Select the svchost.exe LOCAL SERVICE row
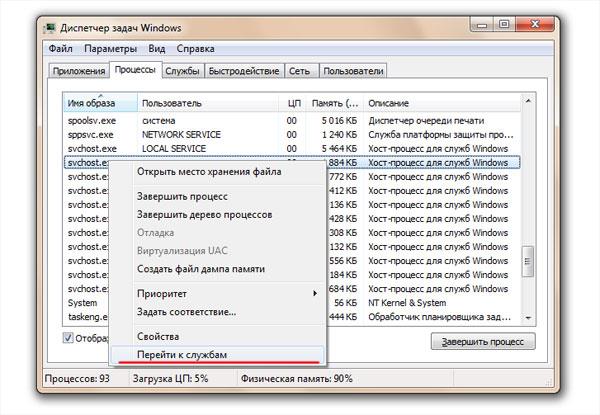This screenshot has height=415, width=600. 292,148
